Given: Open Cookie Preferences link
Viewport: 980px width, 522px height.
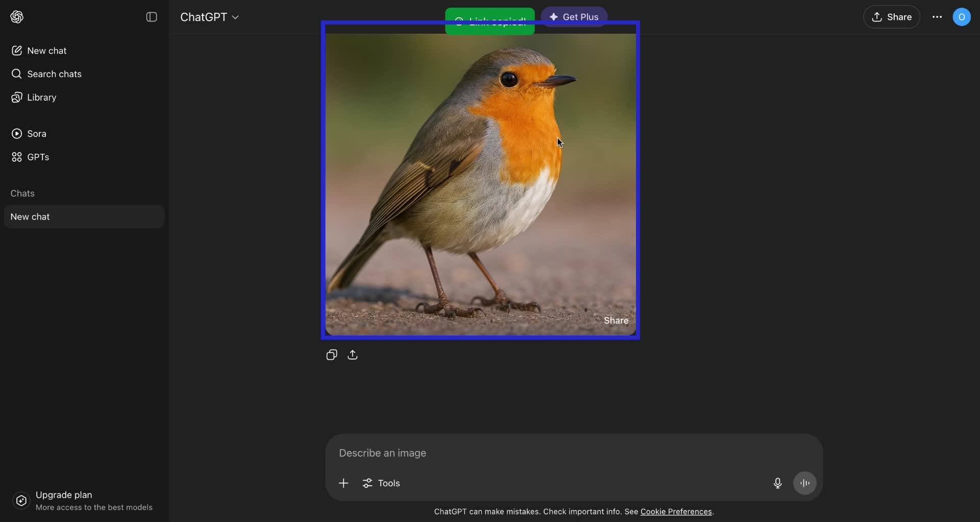Looking at the screenshot, I should 676,511.
